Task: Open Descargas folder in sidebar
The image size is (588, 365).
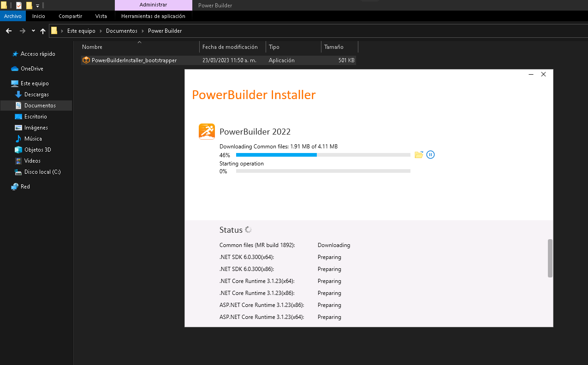Action: pyautogui.click(x=36, y=94)
